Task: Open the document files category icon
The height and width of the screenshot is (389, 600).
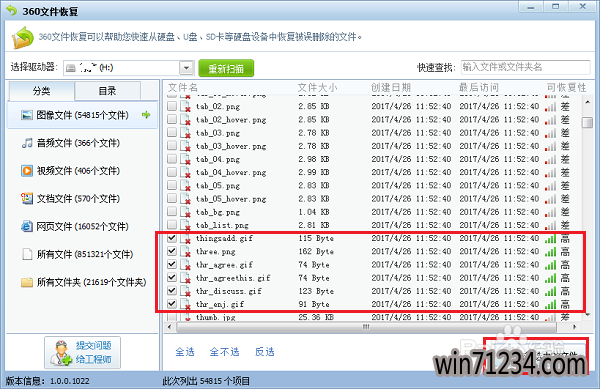Action: (27, 199)
